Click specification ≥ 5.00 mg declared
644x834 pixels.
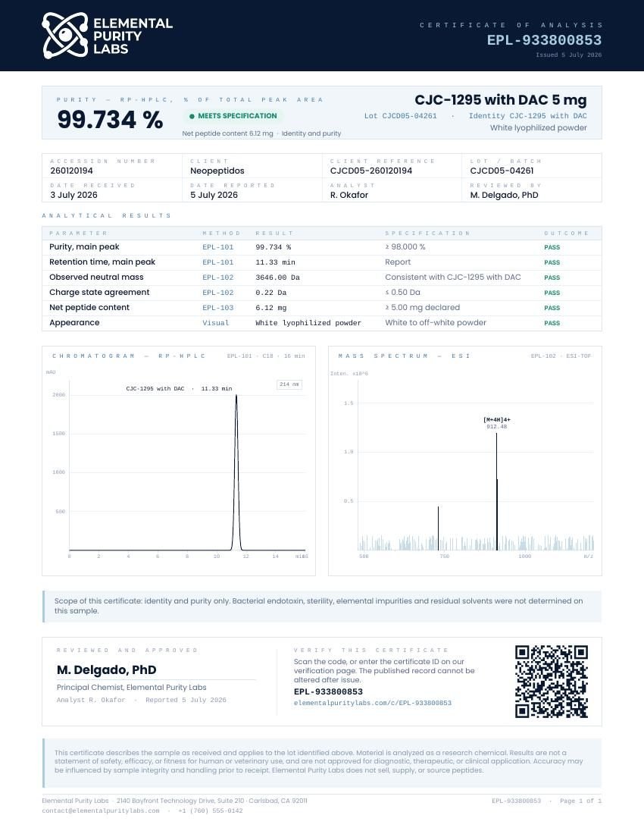[423, 307]
